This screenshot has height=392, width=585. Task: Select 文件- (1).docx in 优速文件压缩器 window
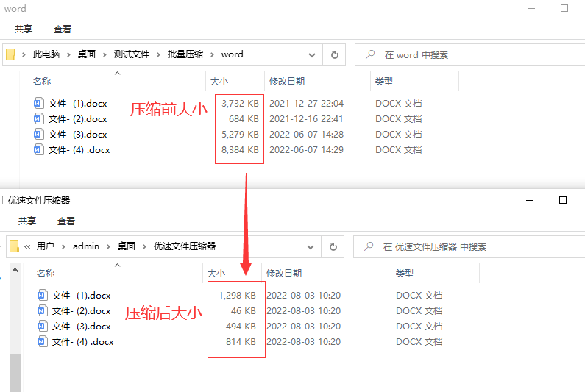82,296
